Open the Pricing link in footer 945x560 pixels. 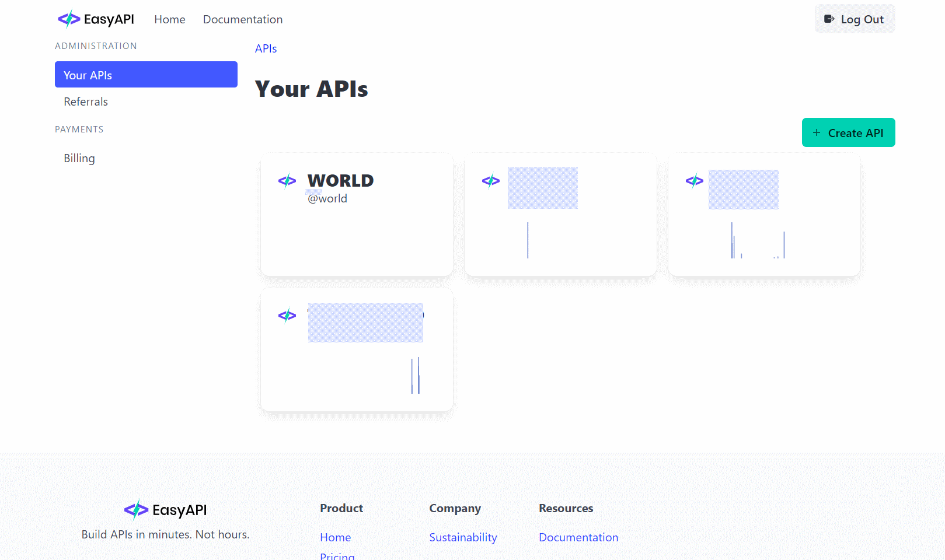[337, 556]
